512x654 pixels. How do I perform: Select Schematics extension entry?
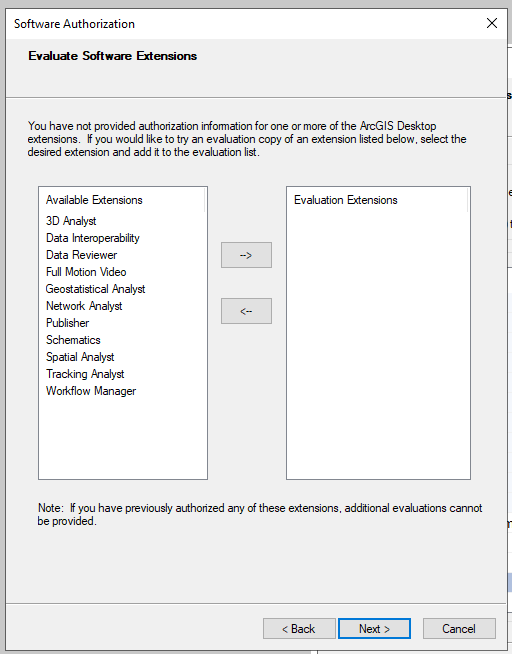point(73,340)
